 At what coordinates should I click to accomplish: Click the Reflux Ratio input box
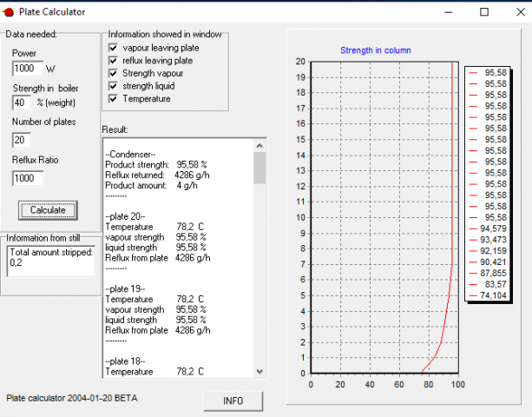pyautogui.click(x=27, y=178)
